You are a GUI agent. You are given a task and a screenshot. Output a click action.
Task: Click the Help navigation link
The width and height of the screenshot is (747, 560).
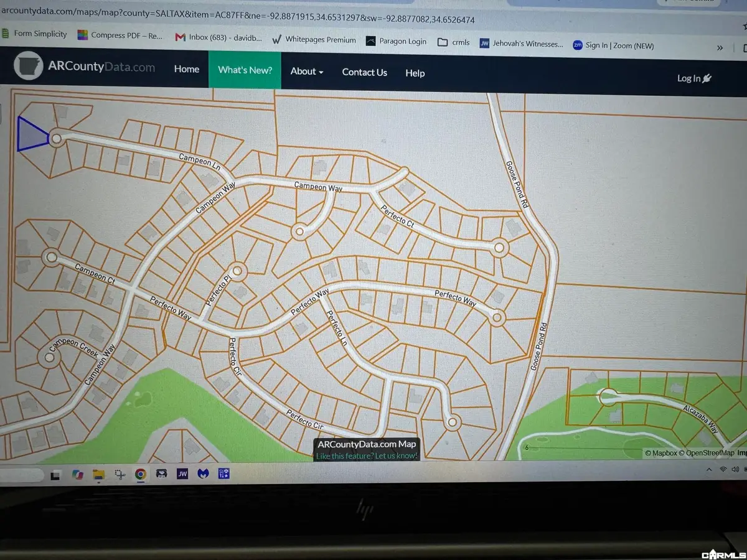(x=415, y=73)
